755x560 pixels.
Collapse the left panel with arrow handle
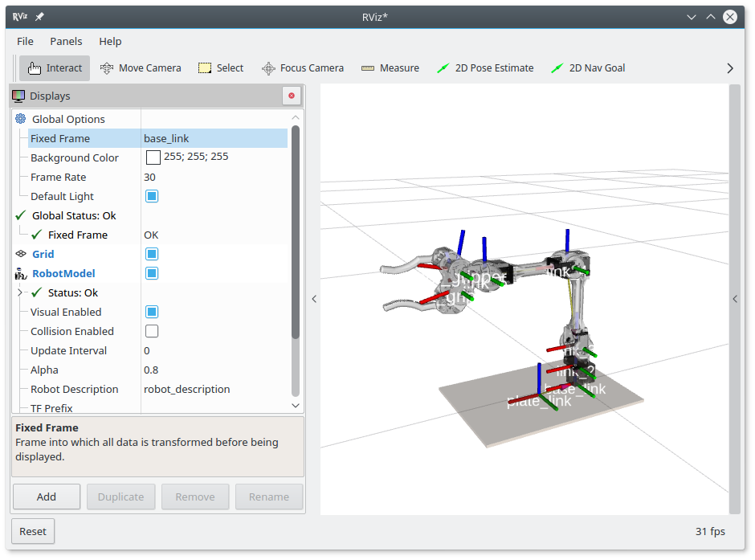(314, 299)
